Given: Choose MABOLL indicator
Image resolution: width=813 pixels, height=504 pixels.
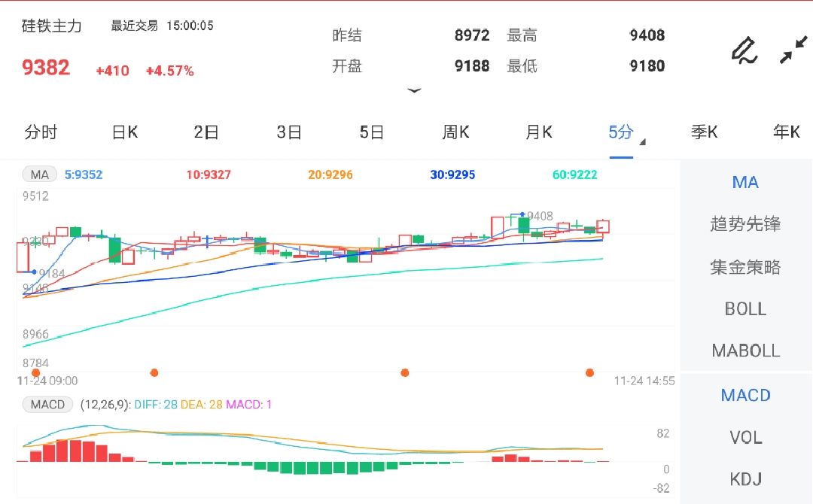Looking at the screenshot, I should point(745,351).
